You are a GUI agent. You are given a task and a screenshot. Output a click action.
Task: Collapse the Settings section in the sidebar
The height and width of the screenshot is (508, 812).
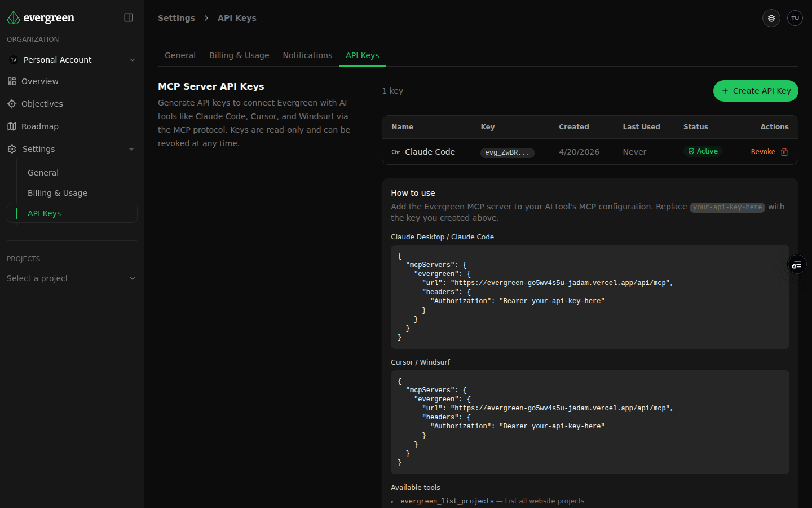pos(131,149)
